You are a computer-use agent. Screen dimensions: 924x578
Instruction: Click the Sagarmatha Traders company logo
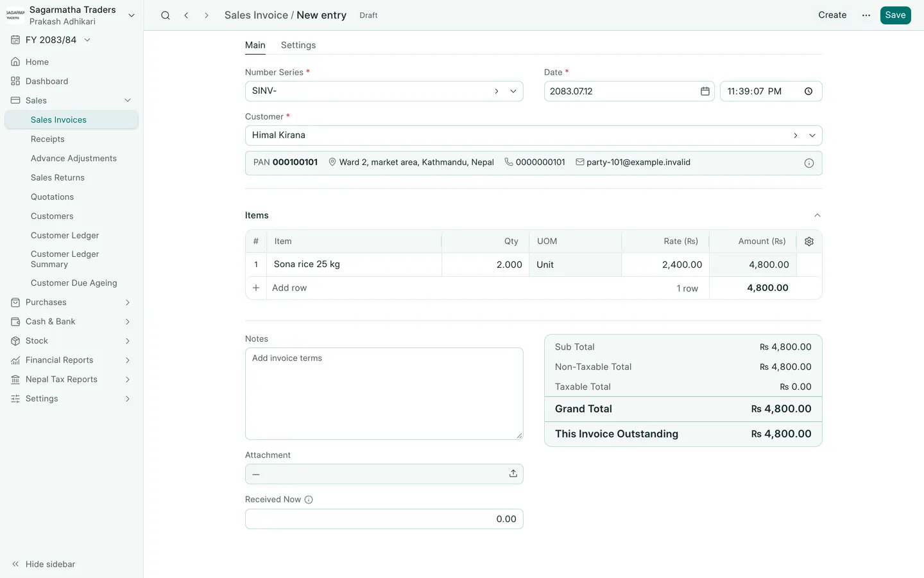point(15,15)
